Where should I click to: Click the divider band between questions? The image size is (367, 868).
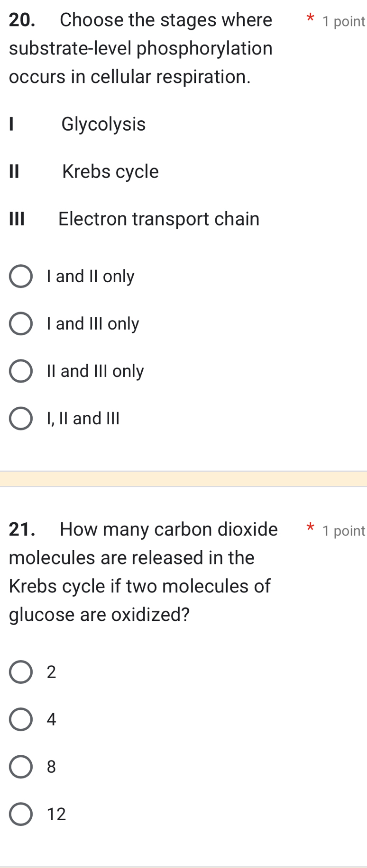tap(183, 478)
